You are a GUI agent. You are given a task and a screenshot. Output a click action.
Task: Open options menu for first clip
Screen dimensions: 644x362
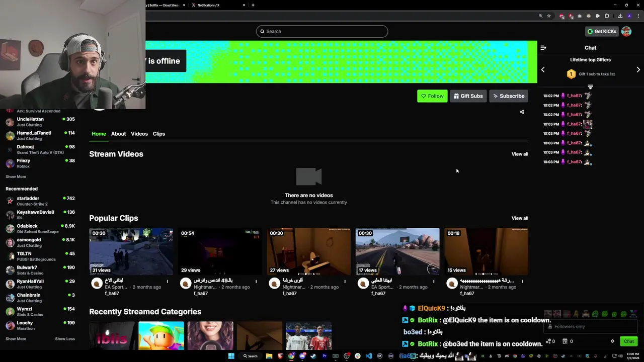168,282
